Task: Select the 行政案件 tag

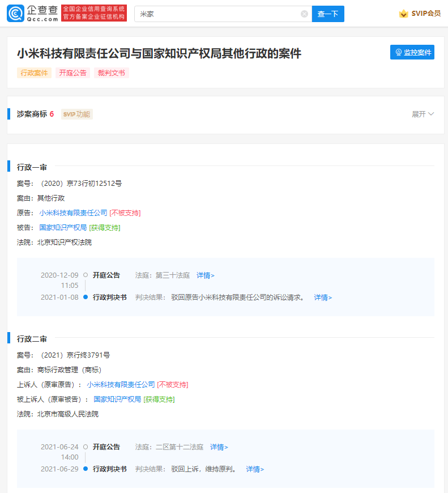Action: (x=34, y=73)
